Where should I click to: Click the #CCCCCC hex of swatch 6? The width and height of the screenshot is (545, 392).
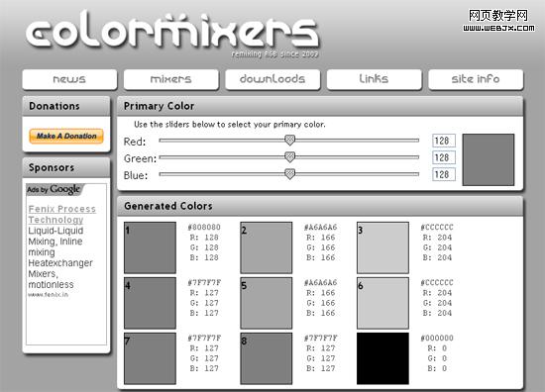click(437, 283)
